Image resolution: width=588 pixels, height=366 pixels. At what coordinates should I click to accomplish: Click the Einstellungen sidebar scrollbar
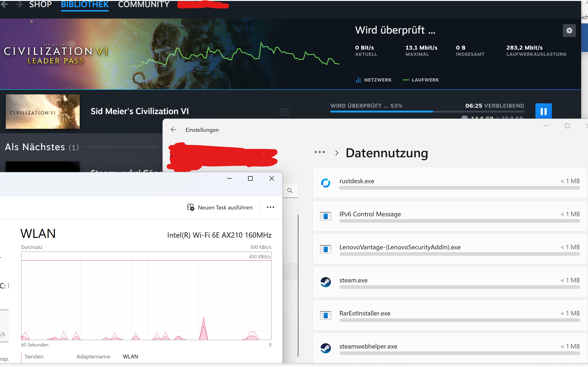click(x=298, y=286)
